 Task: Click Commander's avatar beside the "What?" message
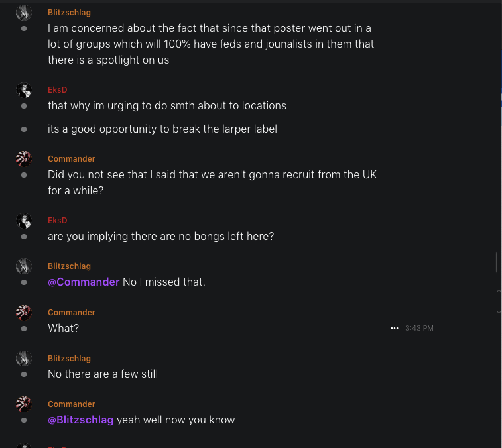(x=24, y=313)
